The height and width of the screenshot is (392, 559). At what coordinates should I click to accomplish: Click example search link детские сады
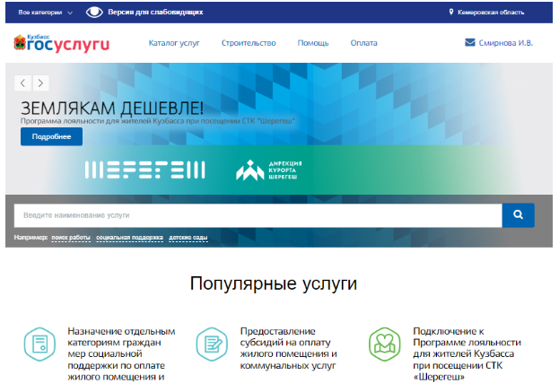pos(188,238)
